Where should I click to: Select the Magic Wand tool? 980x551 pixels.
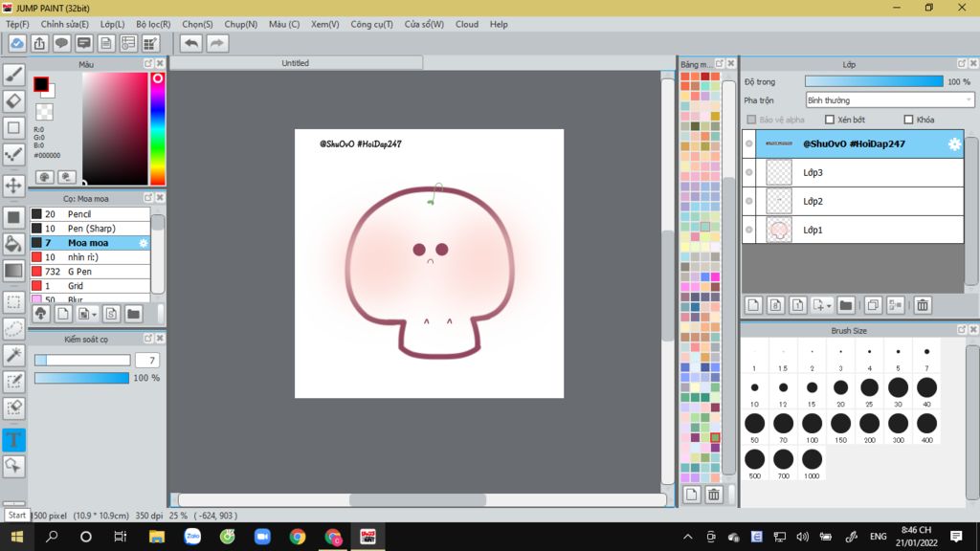(x=13, y=355)
